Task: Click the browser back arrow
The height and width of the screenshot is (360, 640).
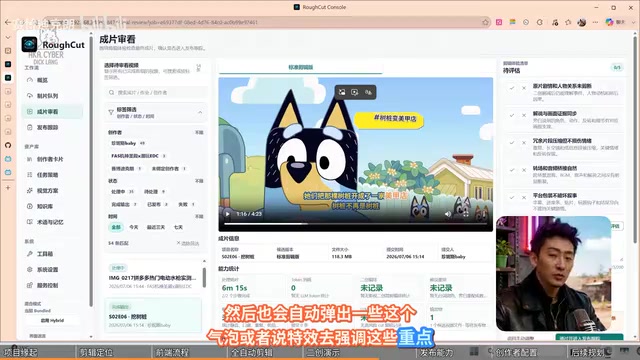Action: coord(8,22)
